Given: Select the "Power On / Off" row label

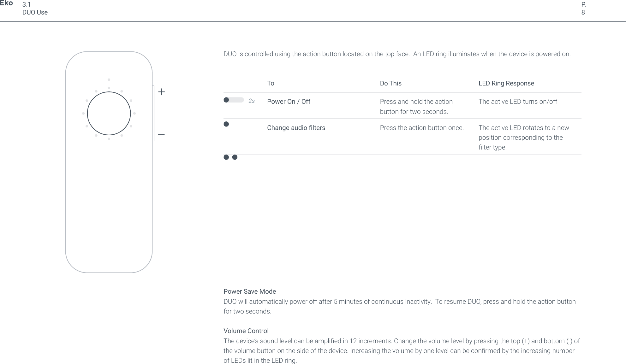Looking at the screenshot, I should (289, 102).
